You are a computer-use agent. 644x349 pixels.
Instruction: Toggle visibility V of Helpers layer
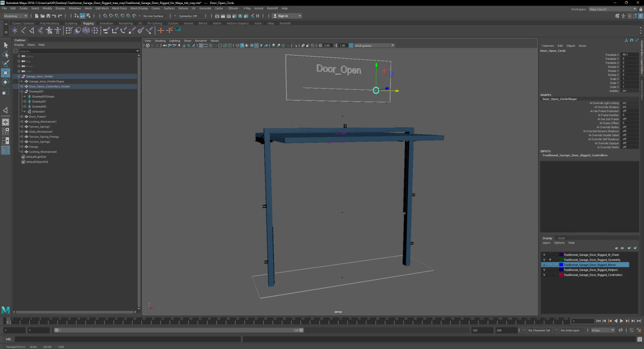coord(544,270)
